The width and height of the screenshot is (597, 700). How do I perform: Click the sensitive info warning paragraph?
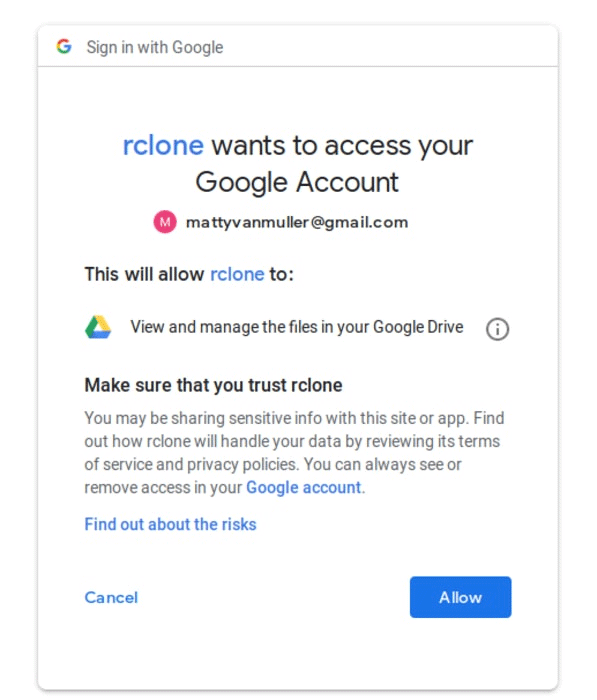[295, 453]
